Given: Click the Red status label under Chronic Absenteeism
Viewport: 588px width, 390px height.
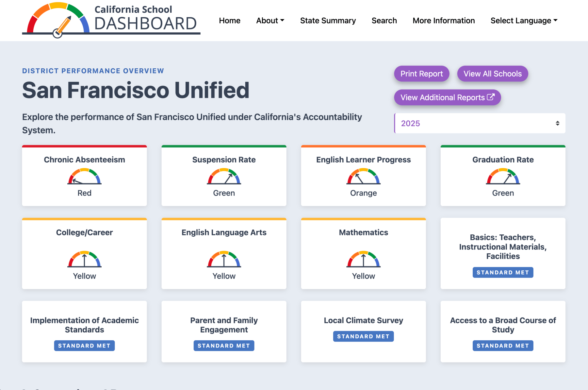Looking at the screenshot, I should point(84,193).
